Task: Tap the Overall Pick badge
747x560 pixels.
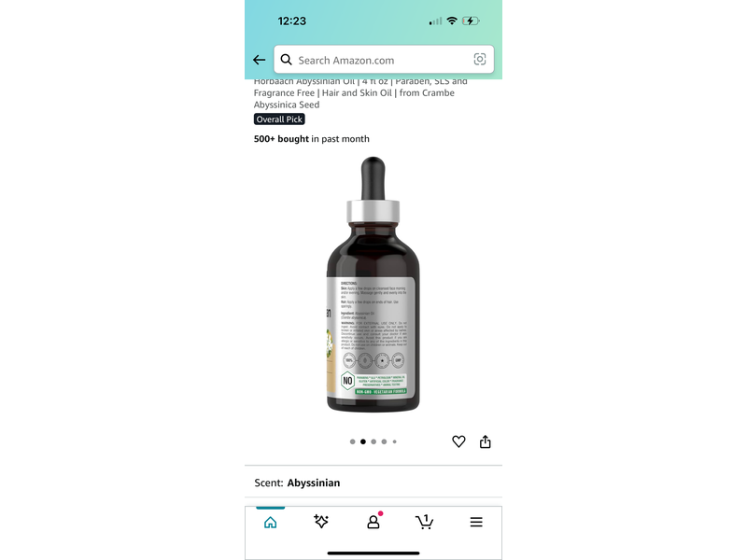Action: tap(279, 119)
